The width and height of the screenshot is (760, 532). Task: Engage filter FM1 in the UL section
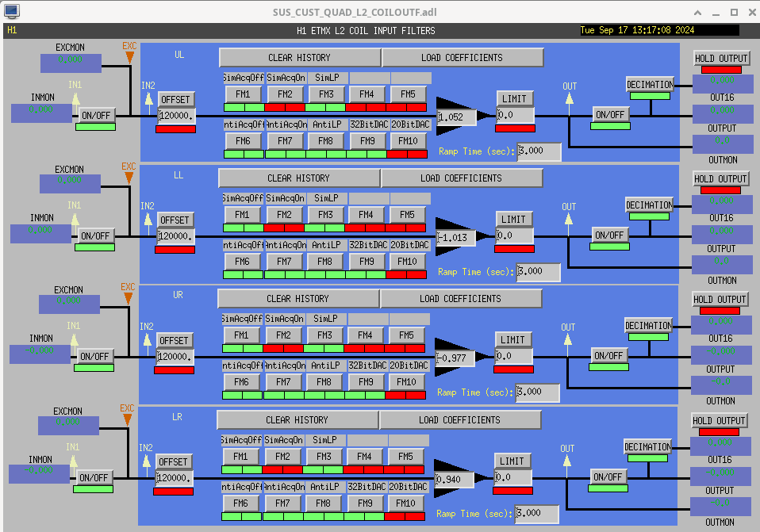(x=244, y=94)
